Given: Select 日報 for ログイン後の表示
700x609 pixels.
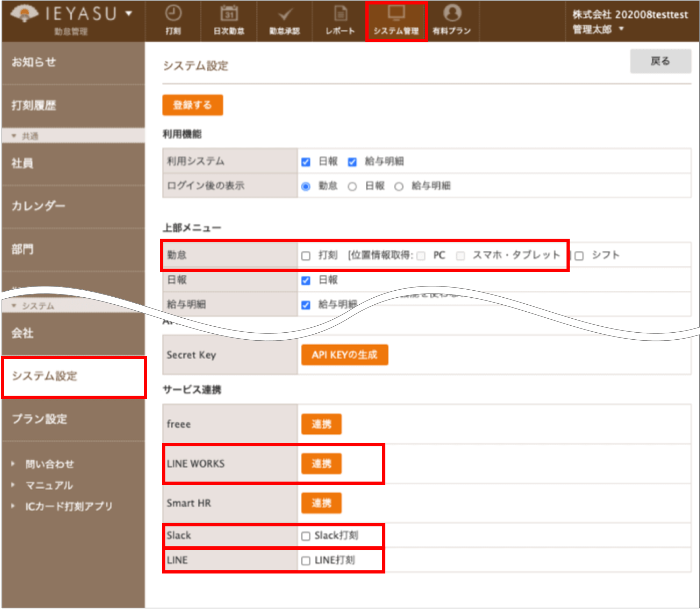Looking at the screenshot, I should (352, 186).
